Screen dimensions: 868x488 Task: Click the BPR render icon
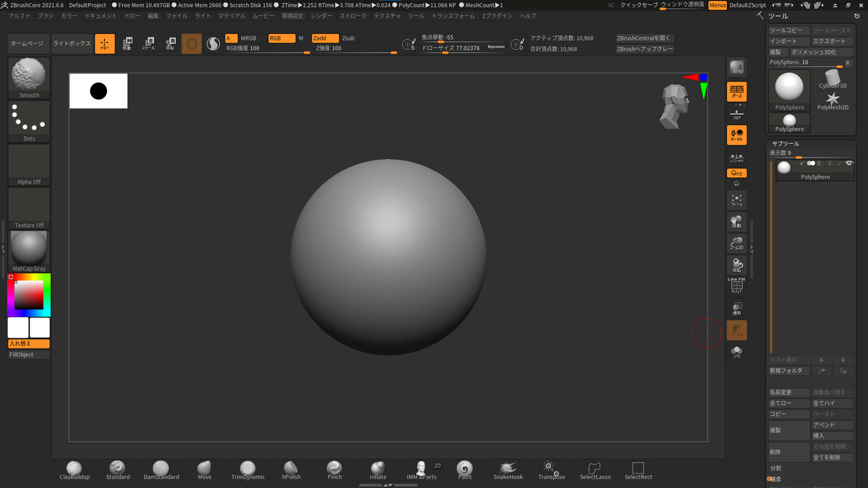[x=736, y=68]
